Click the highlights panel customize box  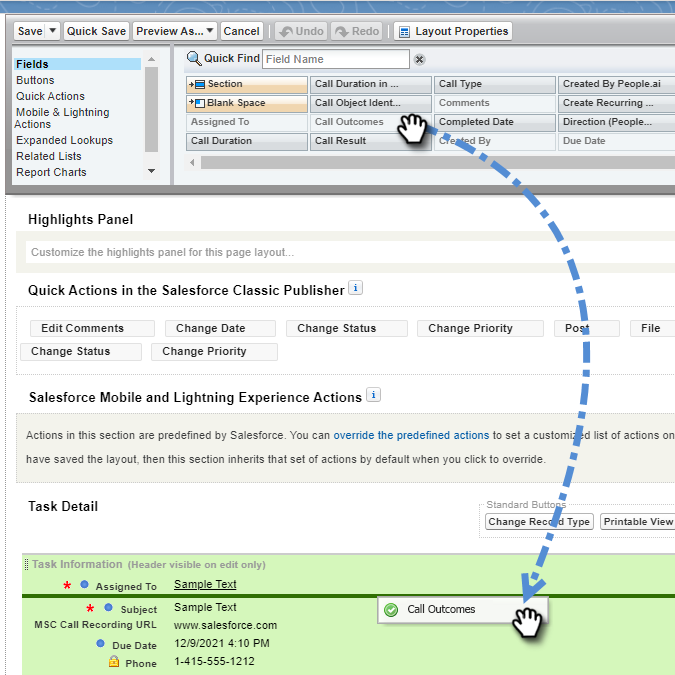pos(350,252)
